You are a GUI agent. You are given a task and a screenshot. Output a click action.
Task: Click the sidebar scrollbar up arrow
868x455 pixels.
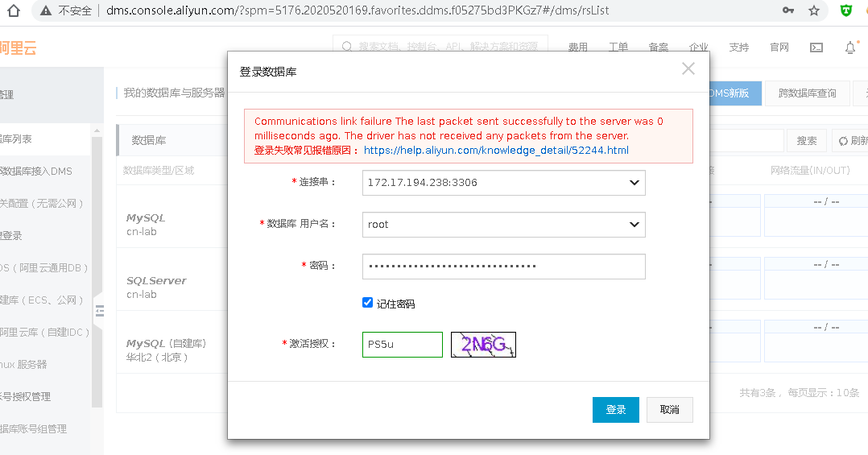[x=97, y=130]
